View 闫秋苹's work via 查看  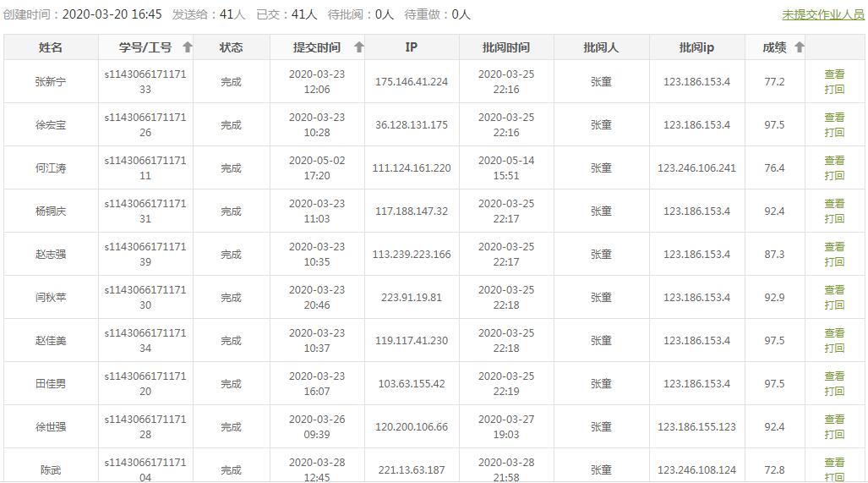[x=834, y=290]
